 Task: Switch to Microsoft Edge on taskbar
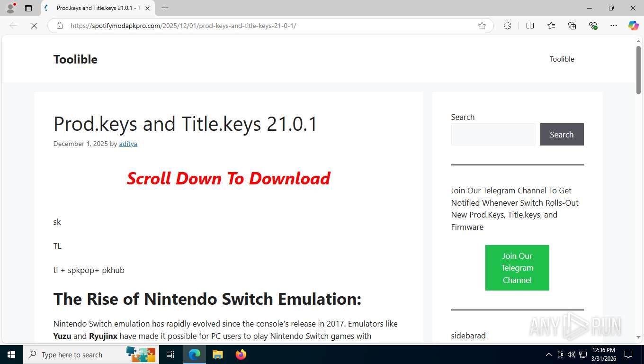tap(195, 355)
